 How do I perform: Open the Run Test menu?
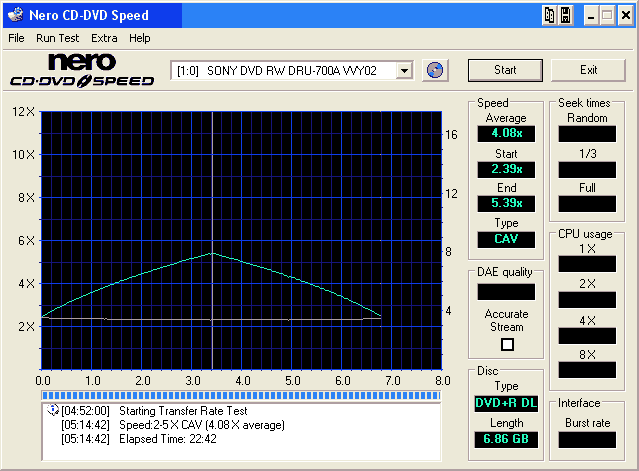(57, 38)
